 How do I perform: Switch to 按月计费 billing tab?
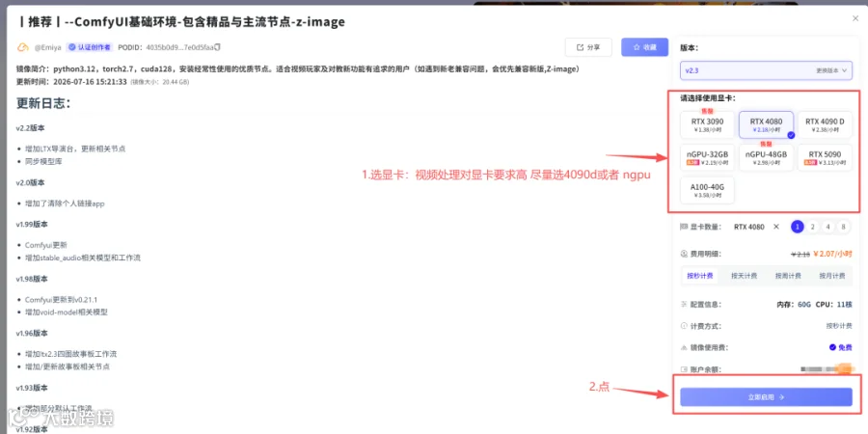click(832, 276)
